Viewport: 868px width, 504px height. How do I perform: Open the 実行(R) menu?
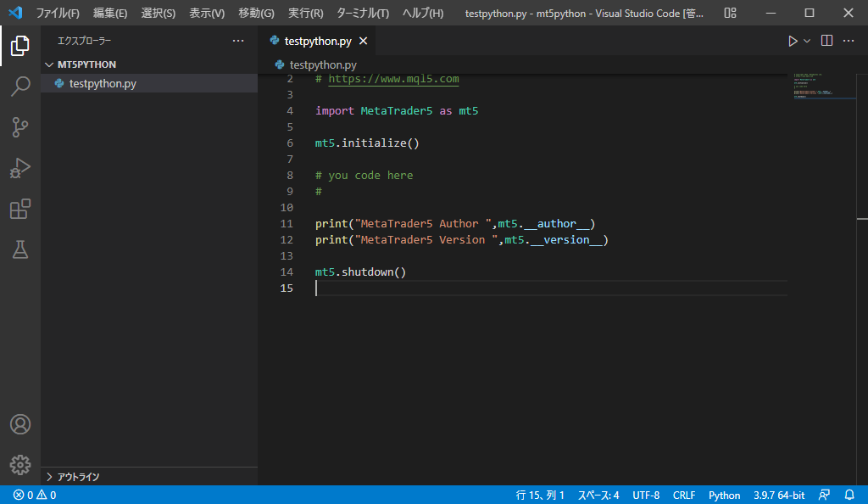point(305,13)
